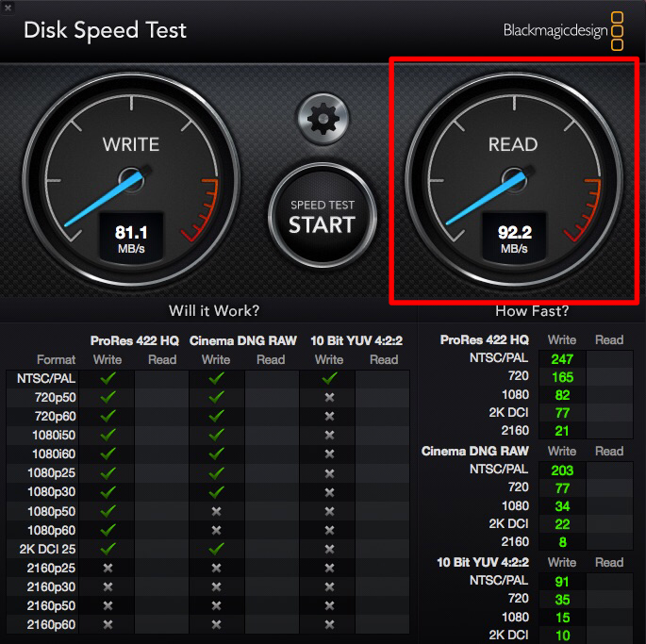Click the 10 Bit YUV 4:2:2 header in Will it Work
The height and width of the screenshot is (644, 646).
356,340
